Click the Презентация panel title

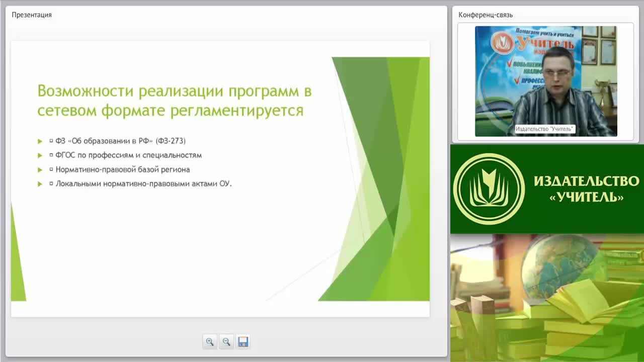(32, 15)
